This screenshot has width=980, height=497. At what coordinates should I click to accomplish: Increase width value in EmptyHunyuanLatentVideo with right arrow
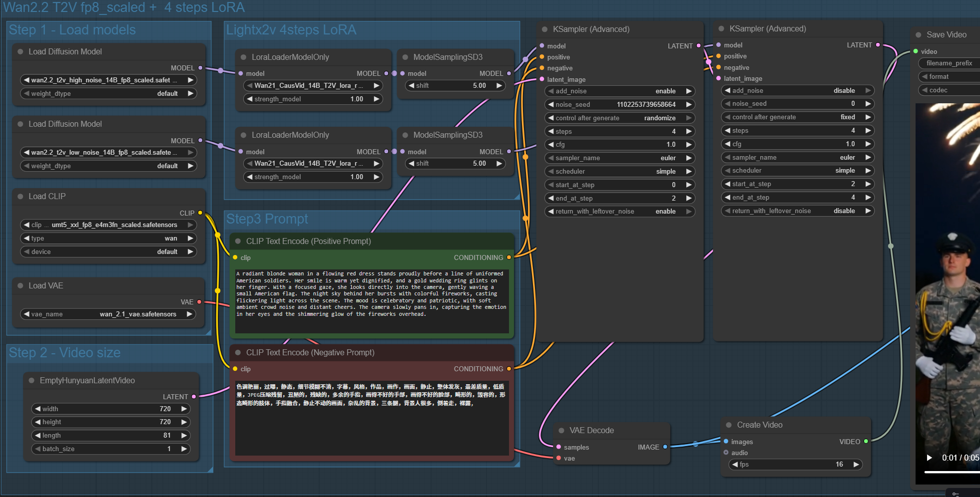[x=184, y=409]
